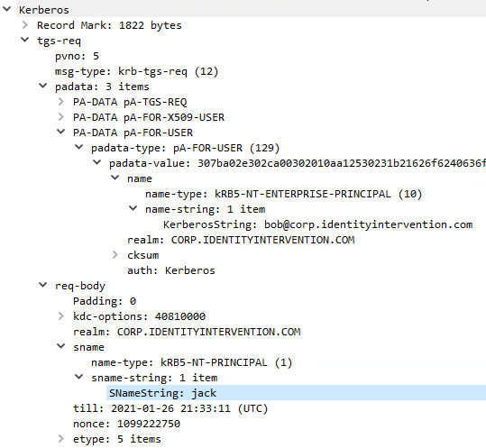Select the Padding: 0 row
Image resolution: width=486 pixels, height=448 pixels.
point(105,301)
